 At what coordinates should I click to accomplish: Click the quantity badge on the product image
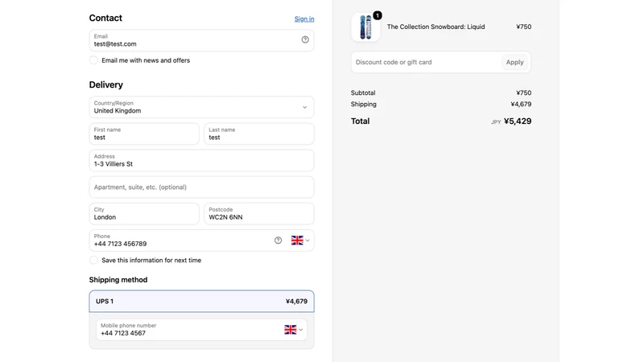tap(377, 15)
